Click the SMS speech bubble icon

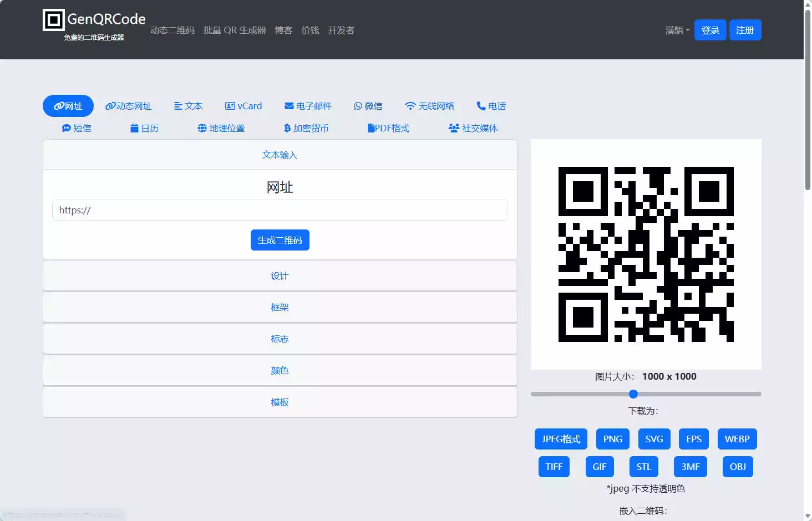pyautogui.click(x=67, y=128)
